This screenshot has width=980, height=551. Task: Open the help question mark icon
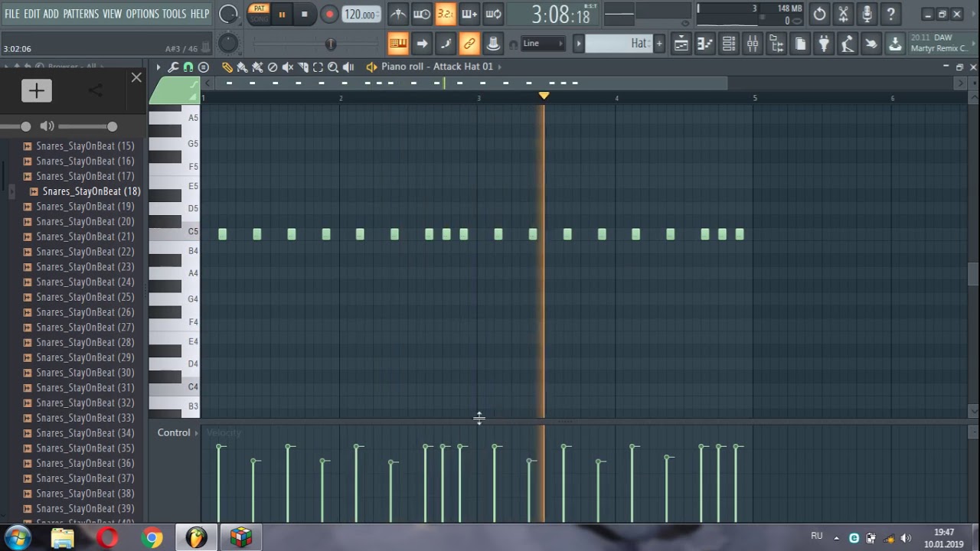point(890,14)
